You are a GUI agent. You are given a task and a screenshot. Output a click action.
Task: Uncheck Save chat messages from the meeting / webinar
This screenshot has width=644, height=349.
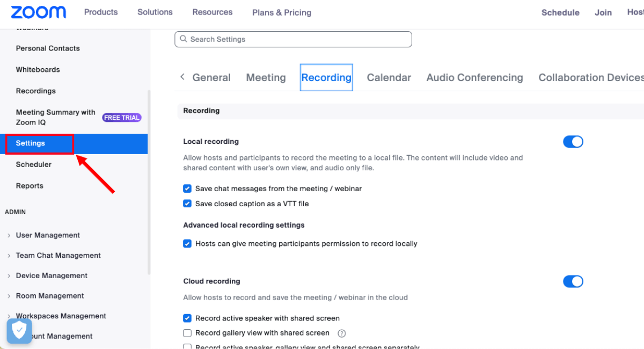(x=187, y=188)
